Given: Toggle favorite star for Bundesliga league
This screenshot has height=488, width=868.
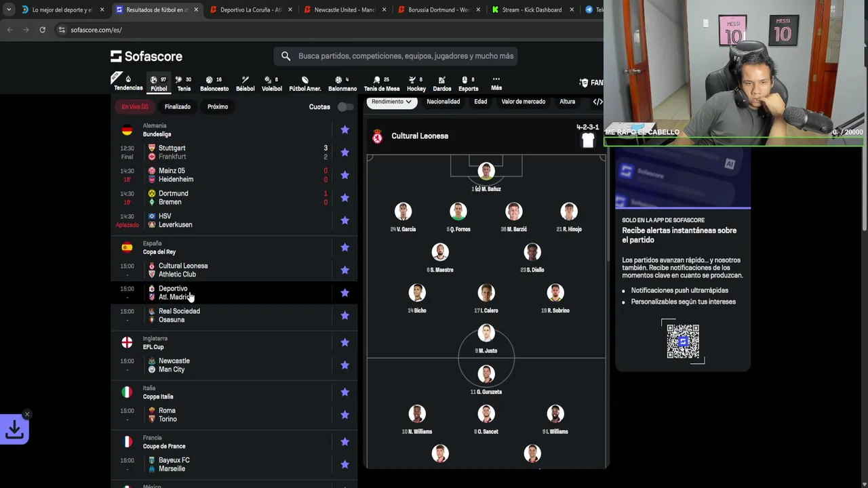Looking at the screenshot, I should pyautogui.click(x=344, y=129).
